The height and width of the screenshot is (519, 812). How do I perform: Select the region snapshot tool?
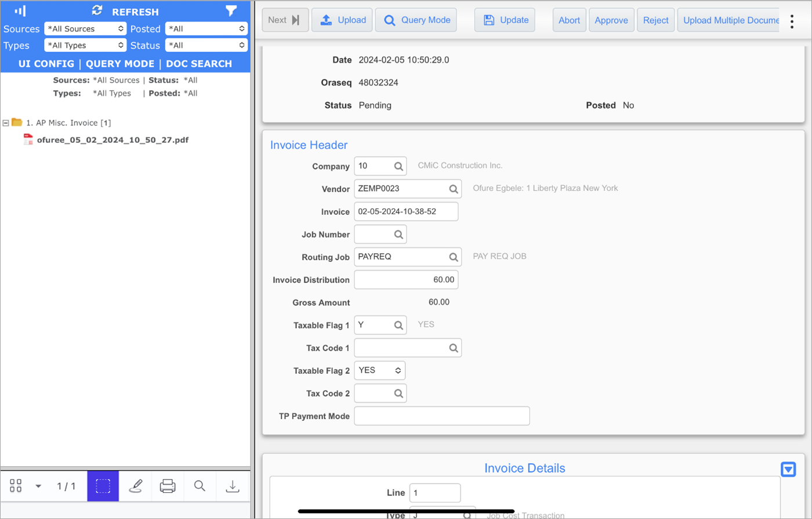coord(103,486)
